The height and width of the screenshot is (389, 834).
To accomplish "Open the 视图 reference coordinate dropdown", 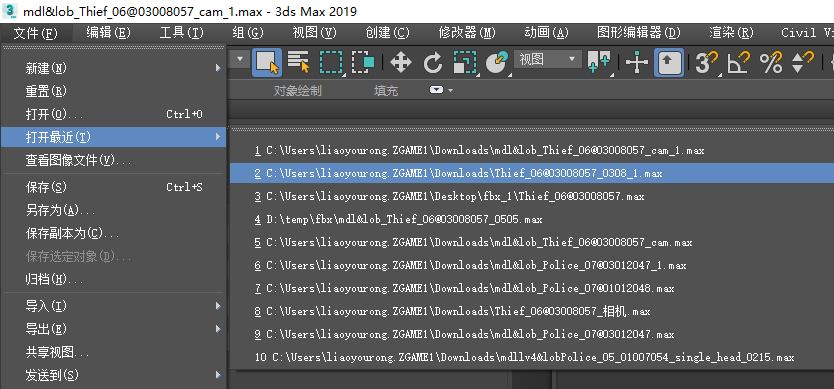I will pyautogui.click(x=547, y=59).
